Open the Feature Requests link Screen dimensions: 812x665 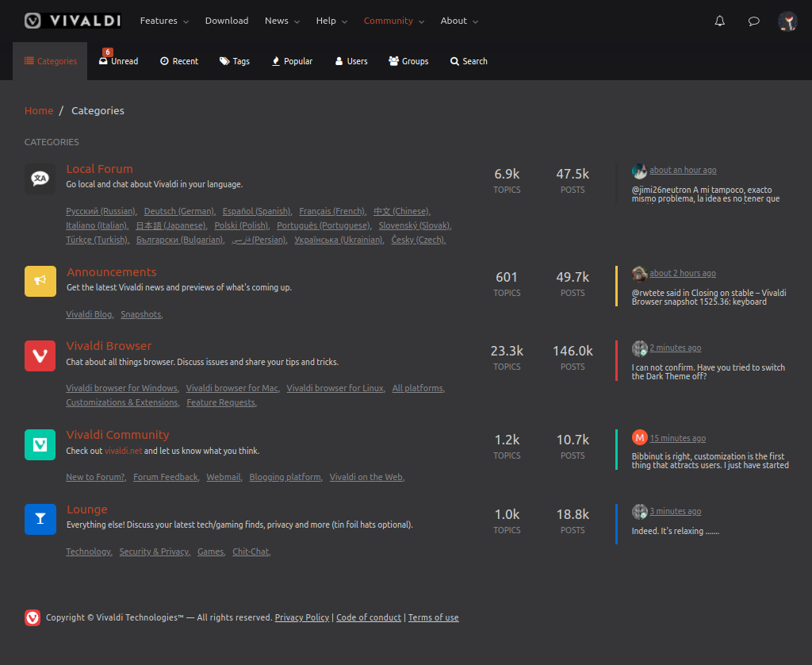(x=220, y=402)
